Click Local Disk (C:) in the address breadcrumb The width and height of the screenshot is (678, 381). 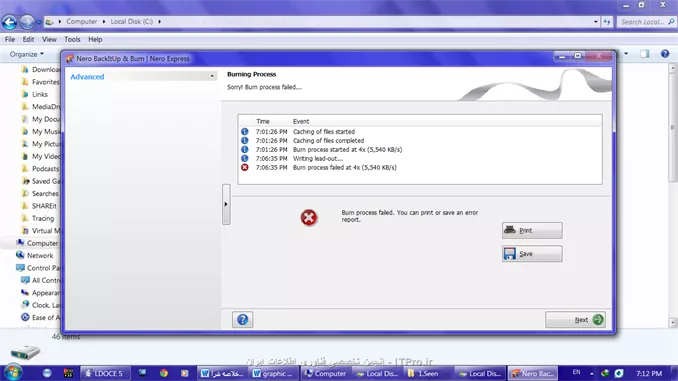pos(131,22)
